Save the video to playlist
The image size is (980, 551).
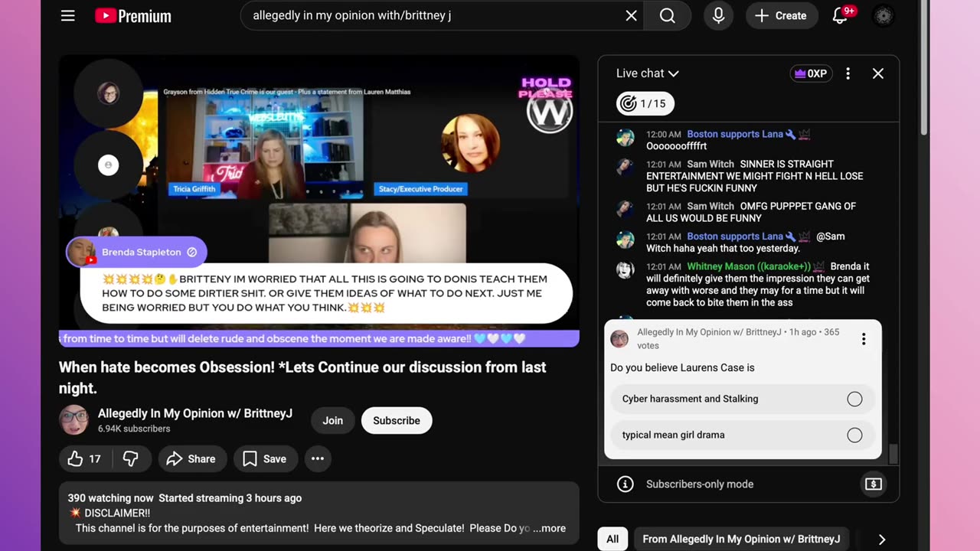click(x=265, y=458)
